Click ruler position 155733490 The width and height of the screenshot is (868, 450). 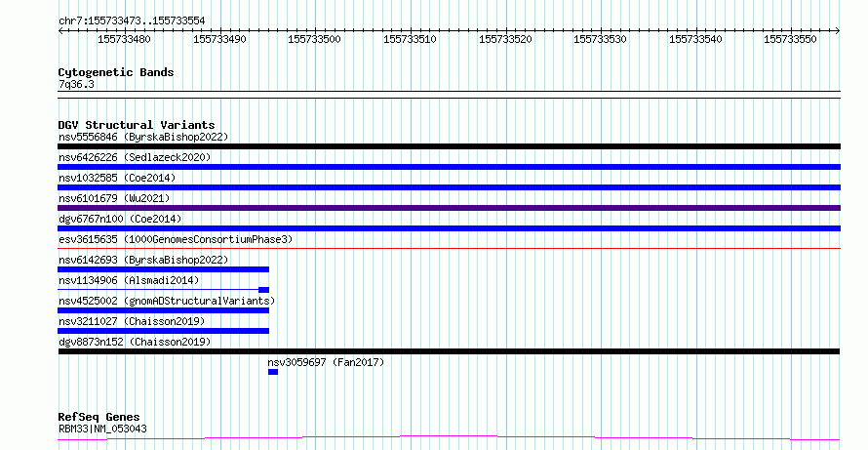click(219, 39)
